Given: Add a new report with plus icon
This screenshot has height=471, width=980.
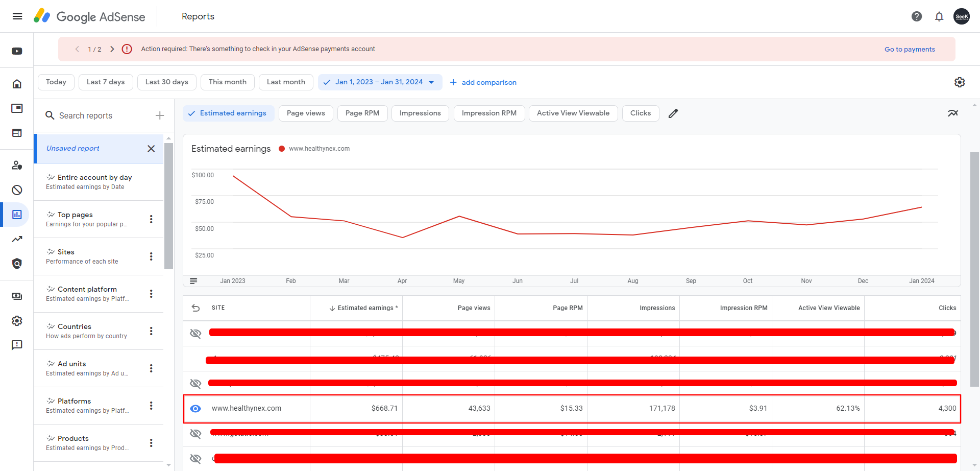Looking at the screenshot, I should pos(160,115).
